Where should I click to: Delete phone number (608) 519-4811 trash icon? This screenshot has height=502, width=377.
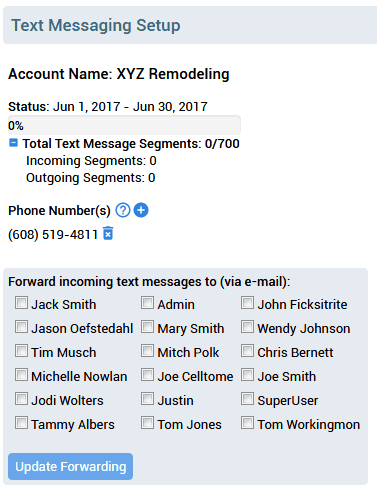108,233
